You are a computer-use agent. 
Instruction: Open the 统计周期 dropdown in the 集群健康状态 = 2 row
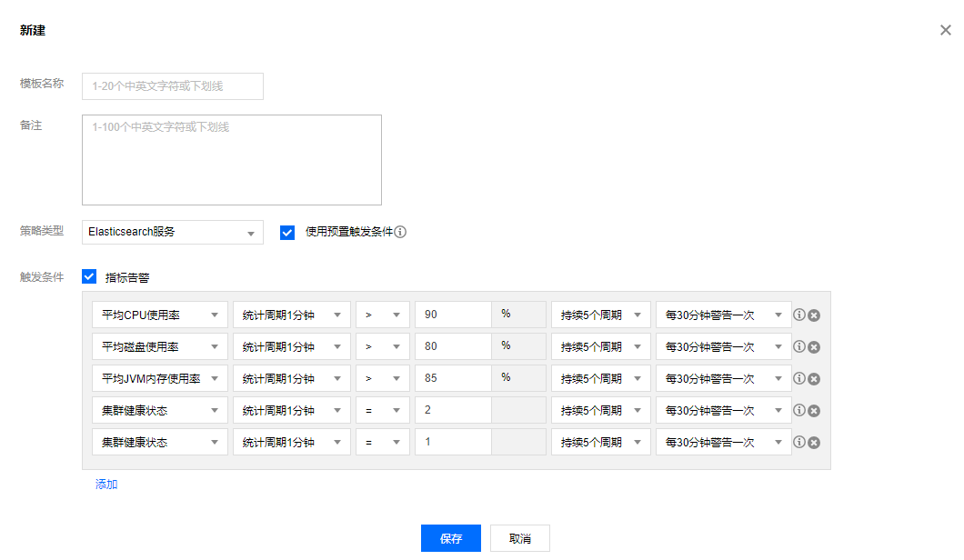click(291, 410)
